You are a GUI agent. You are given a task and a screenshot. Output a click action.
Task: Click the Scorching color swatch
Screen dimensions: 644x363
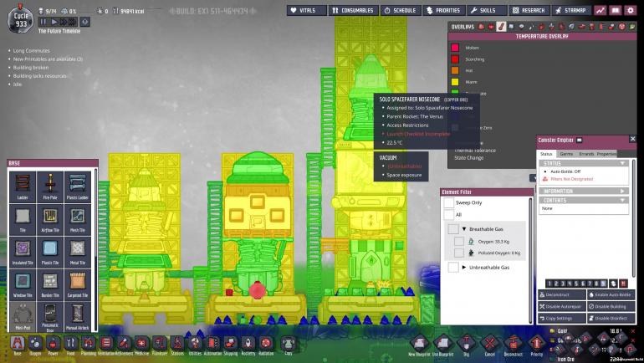(455, 59)
